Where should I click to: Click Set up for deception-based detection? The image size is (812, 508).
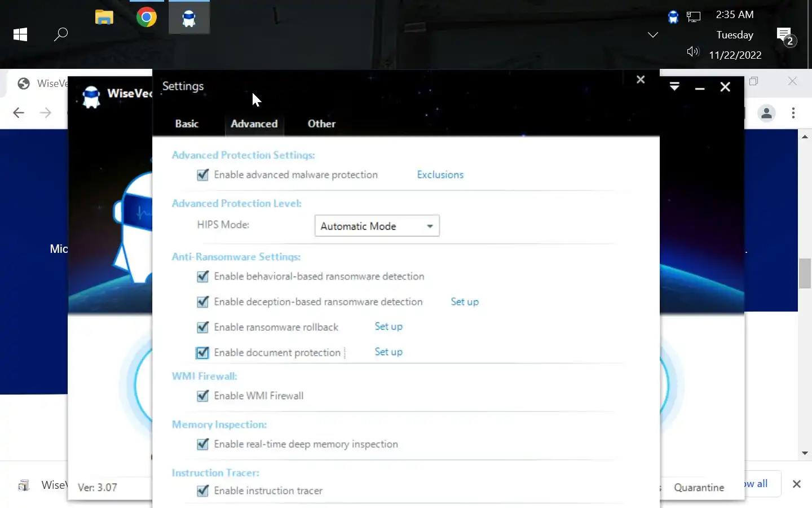[465, 302]
